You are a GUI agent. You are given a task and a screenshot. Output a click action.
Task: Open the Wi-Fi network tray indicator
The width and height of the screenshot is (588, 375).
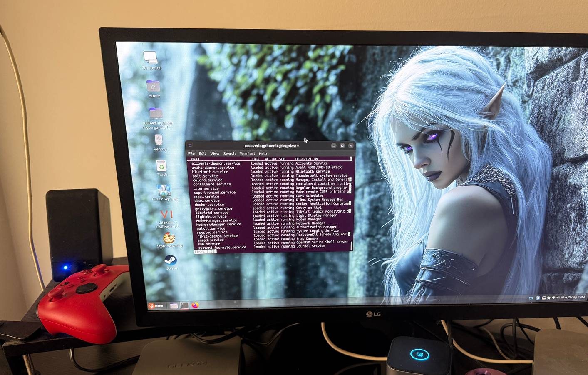pos(553,297)
